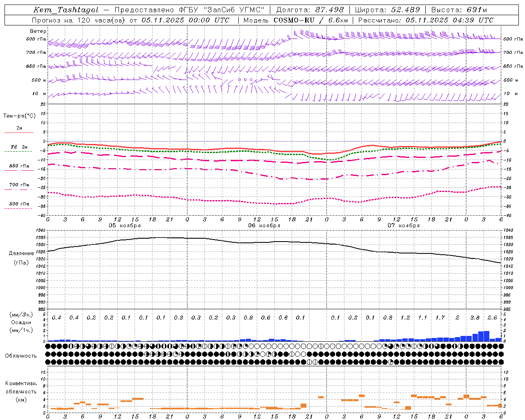This screenshot has height=420, width=525.
Task: Click the '(км)' convective cloud unit label
Action: pos(21,399)
